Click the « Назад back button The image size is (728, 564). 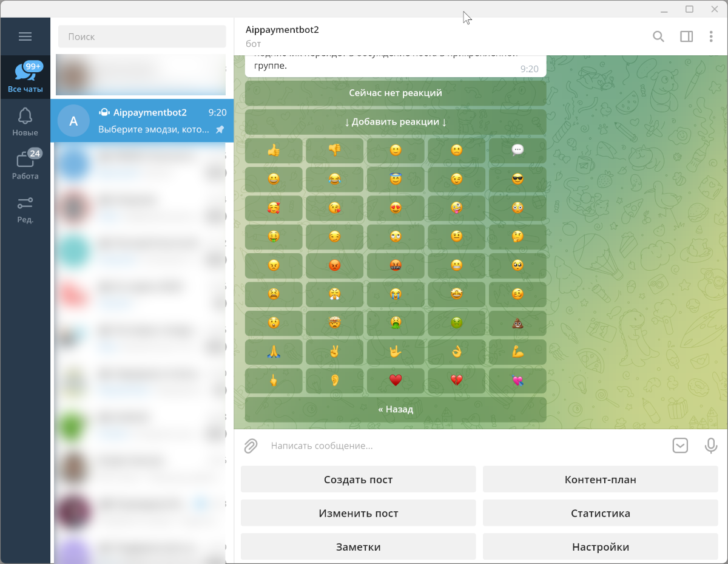click(396, 410)
